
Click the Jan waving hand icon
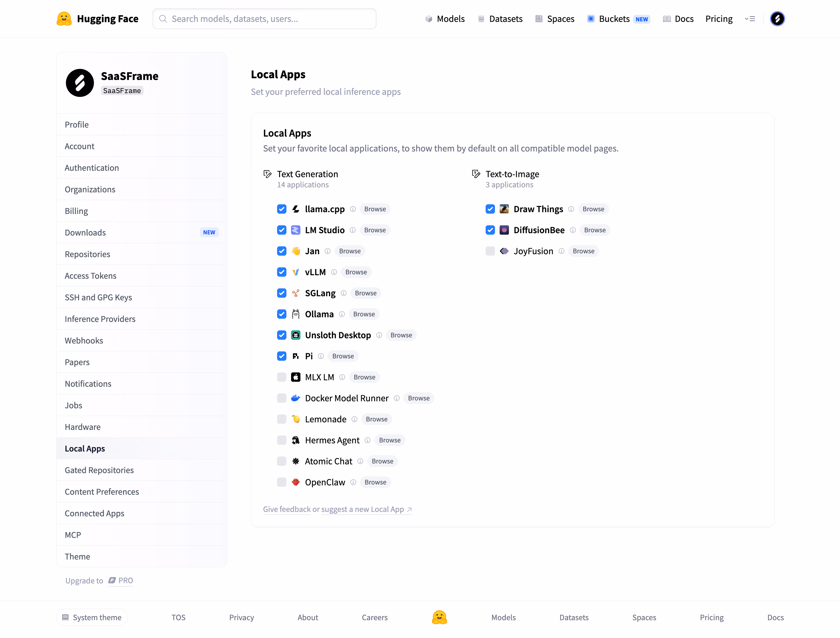pos(295,251)
